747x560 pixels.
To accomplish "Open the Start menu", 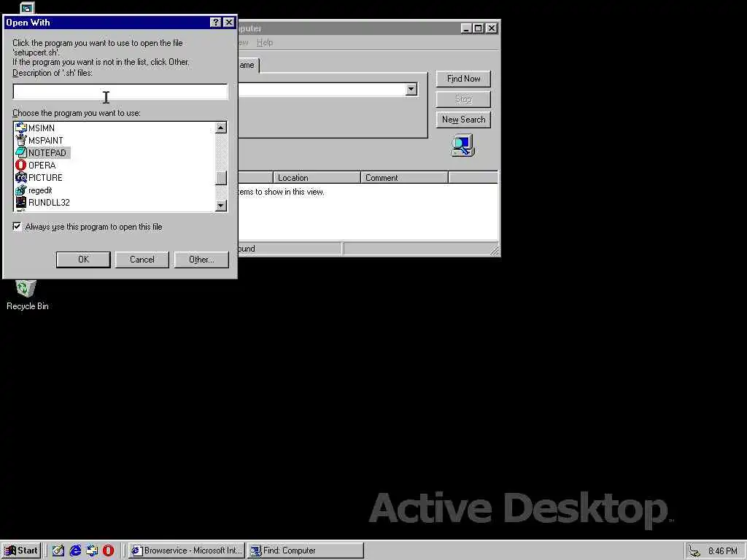I will (21, 551).
